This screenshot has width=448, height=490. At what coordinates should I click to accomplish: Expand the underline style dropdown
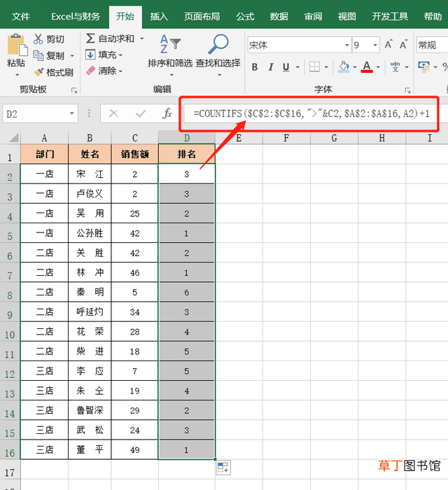tap(297, 67)
